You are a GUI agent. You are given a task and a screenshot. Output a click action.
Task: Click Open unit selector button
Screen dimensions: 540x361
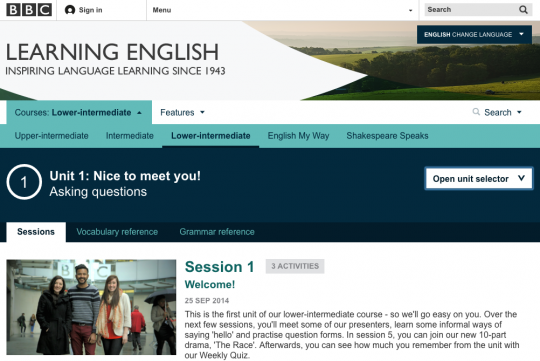tap(479, 178)
